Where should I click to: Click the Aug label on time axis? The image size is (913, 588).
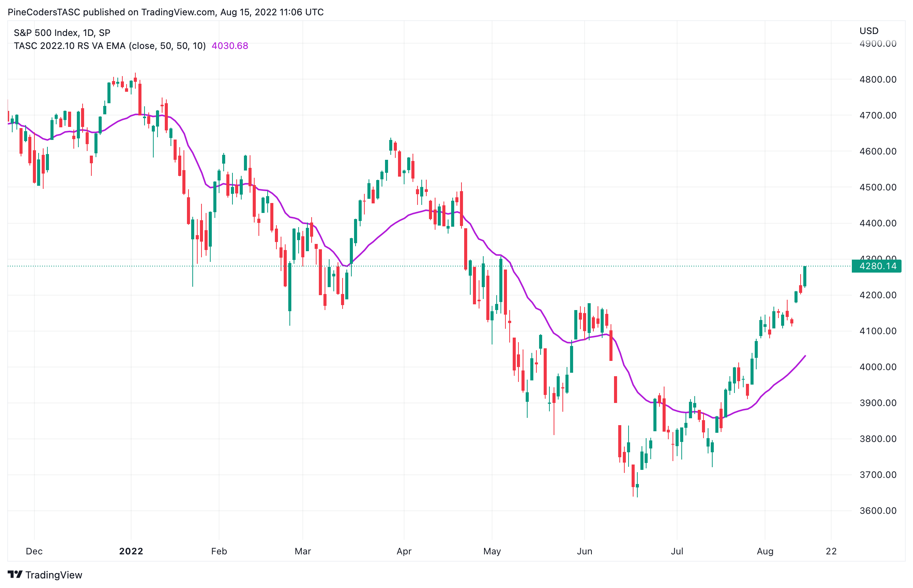[765, 551]
